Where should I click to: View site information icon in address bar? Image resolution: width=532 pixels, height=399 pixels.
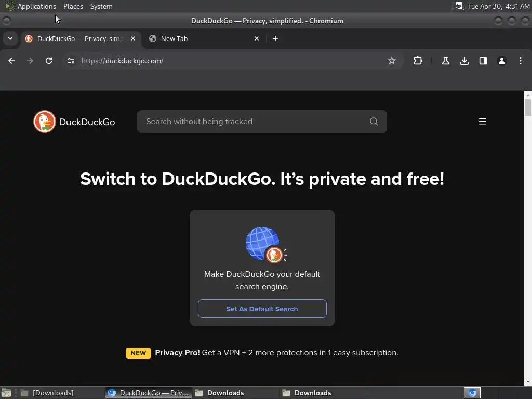(x=71, y=61)
